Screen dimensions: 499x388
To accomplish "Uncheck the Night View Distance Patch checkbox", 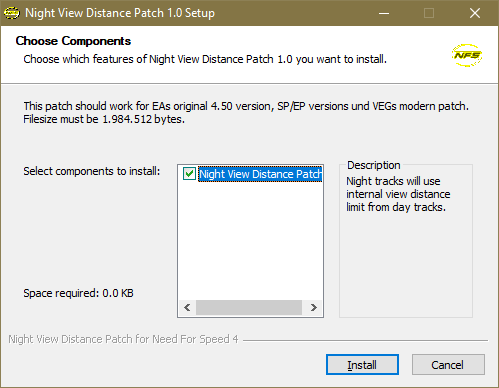I will tap(189, 174).
